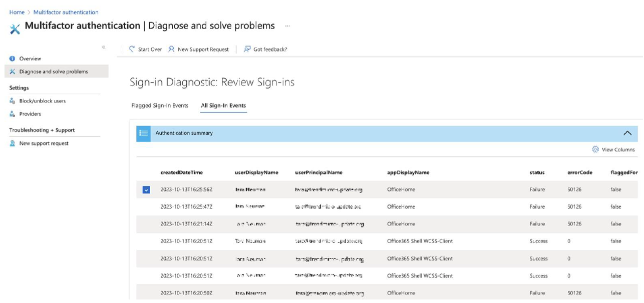Collapse the Authentication summary section chevron

pos(627,133)
